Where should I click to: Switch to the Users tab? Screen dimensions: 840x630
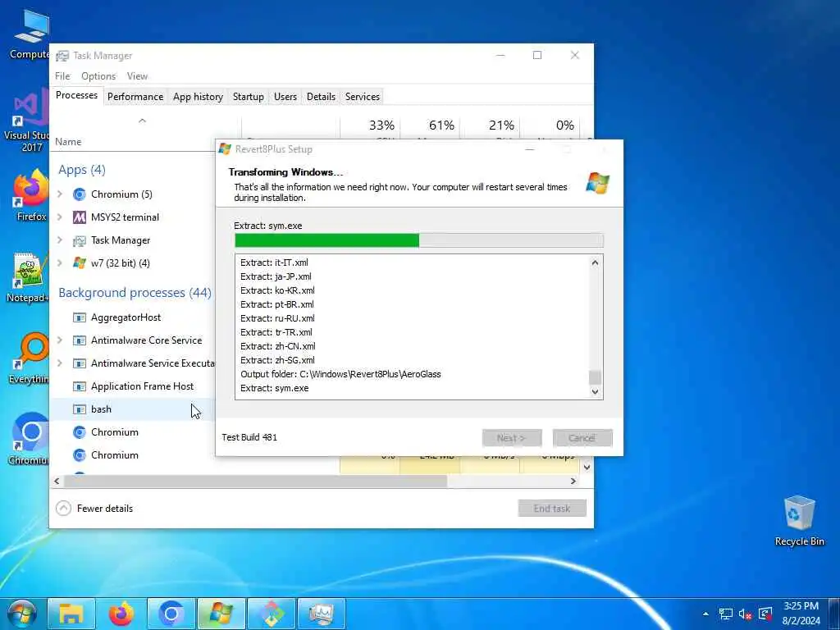pyautogui.click(x=285, y=97)
